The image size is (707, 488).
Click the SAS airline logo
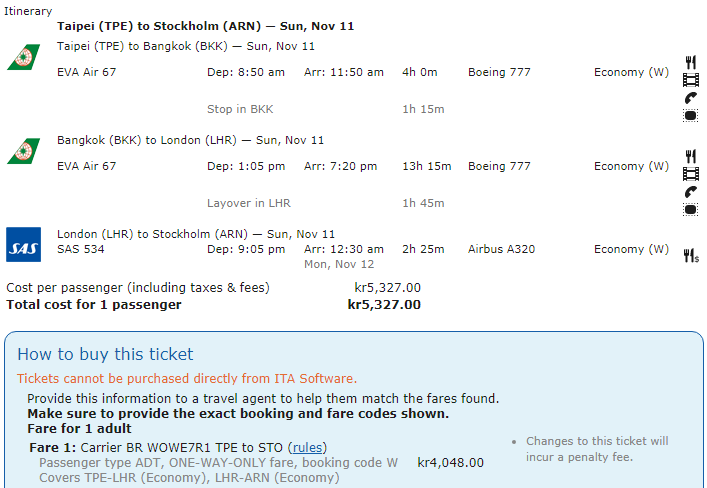tap(23, 244)
